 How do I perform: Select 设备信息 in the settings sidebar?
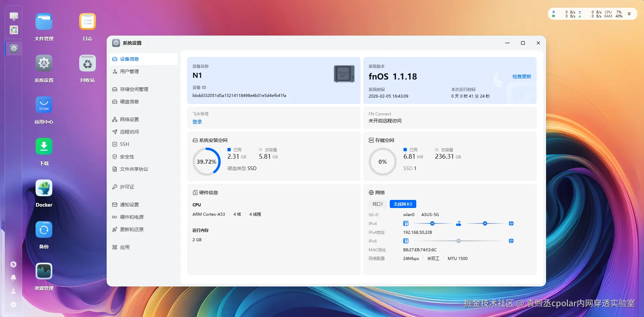pos(144,59)
